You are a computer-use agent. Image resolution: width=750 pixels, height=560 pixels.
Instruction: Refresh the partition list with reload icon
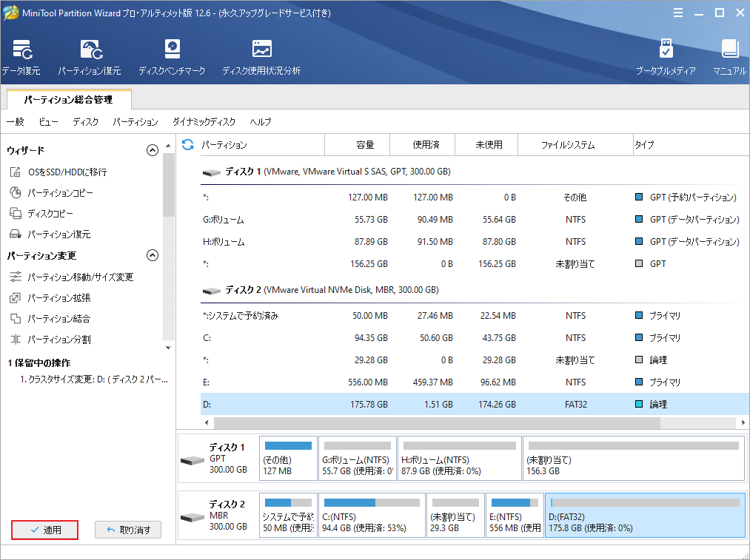click(188, 145)
